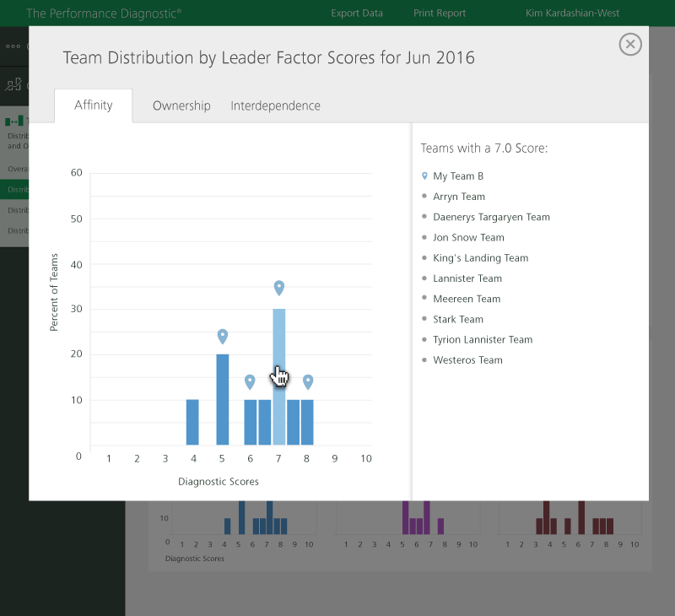The height and width of the screenshot is (616, 675).
Task: Switch to the Ownership tab
Action: [x=181, y=105]
